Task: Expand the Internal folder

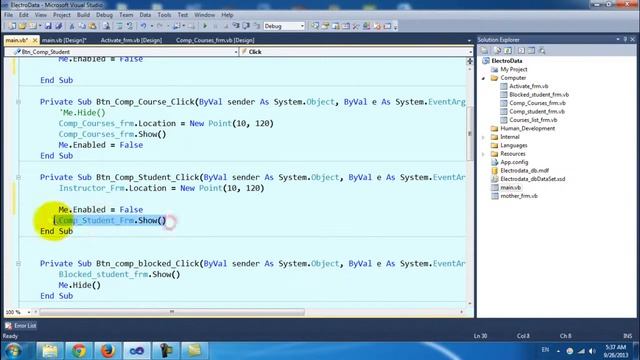Action: pos(484,137)
